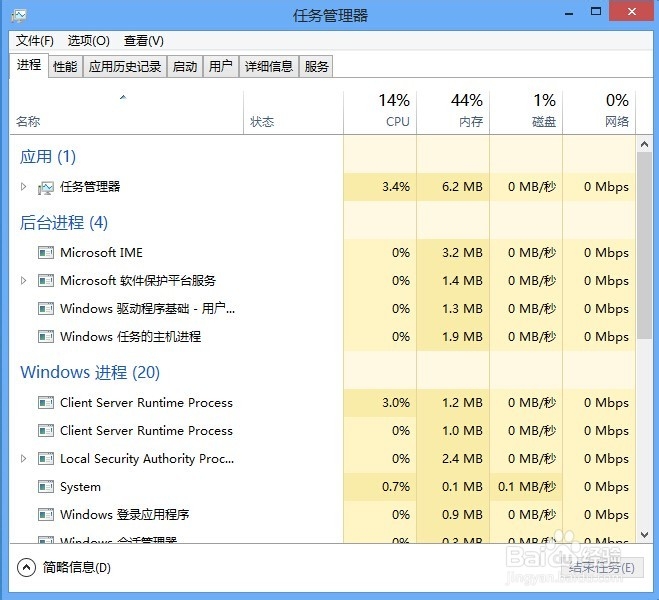Click the System process icon

[x=46, y=487]
